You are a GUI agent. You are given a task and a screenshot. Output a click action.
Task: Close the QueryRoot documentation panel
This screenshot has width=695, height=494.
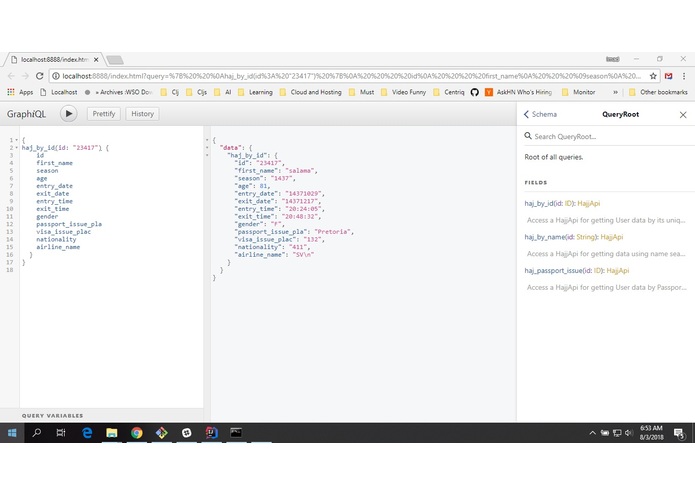point(683,115)
